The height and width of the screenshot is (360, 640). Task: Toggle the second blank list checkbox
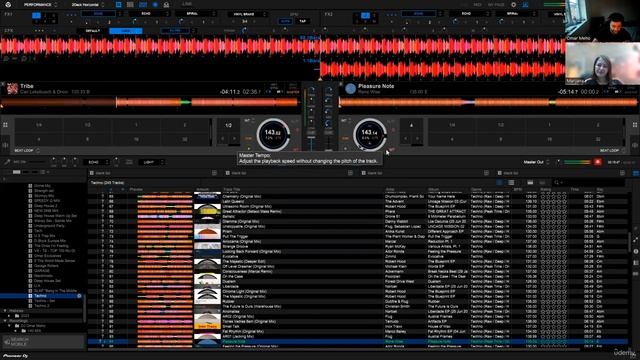pos(228,173)
